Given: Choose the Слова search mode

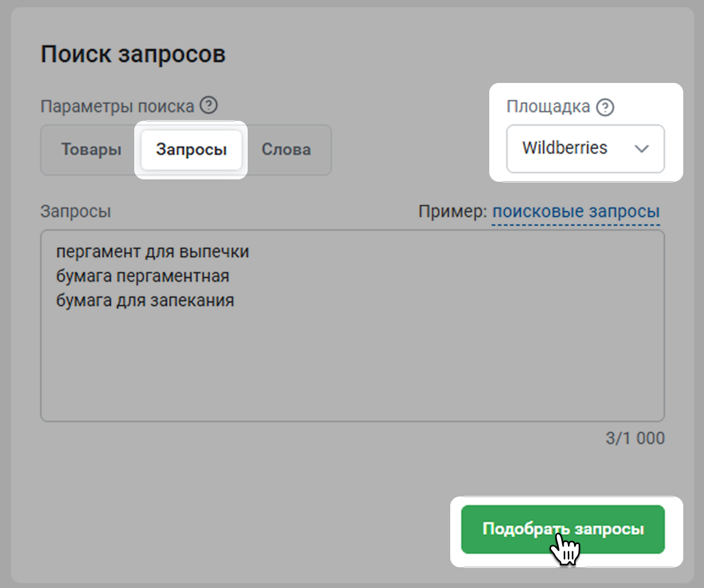Looking at the screenshot, I should pyautogui.click(x=286, y=150).
